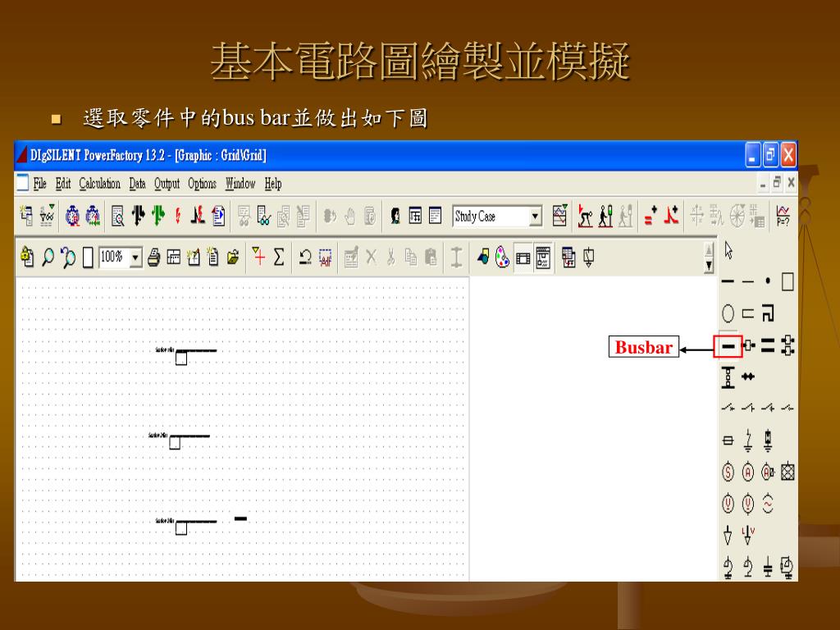Toggle the freeze mode lock icon
The image size is (840, 630).
27,257
